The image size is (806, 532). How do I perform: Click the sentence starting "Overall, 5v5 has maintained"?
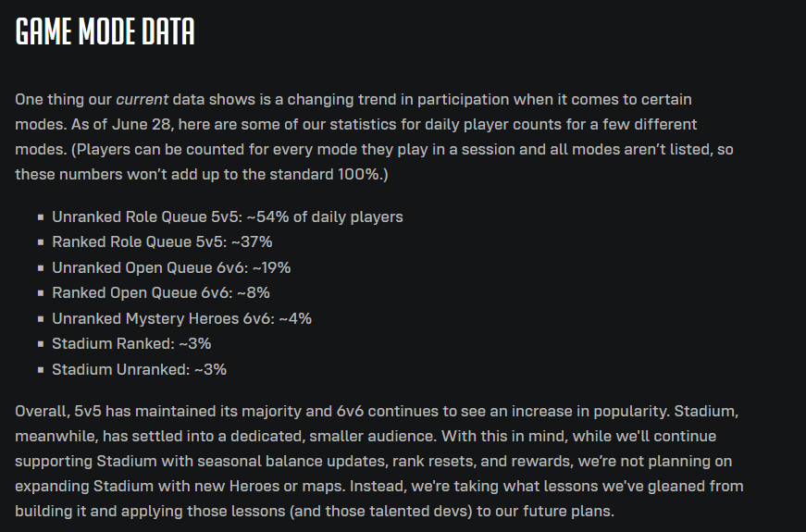[x=342, y=411]
